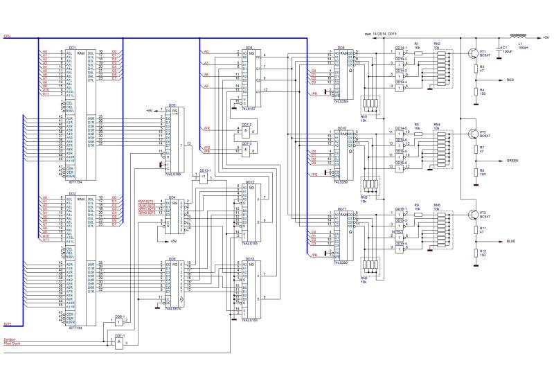Select the DD8 74LS157 multiplexer block
The height and width of the screenshot is (392, 554).
point(248,76)
